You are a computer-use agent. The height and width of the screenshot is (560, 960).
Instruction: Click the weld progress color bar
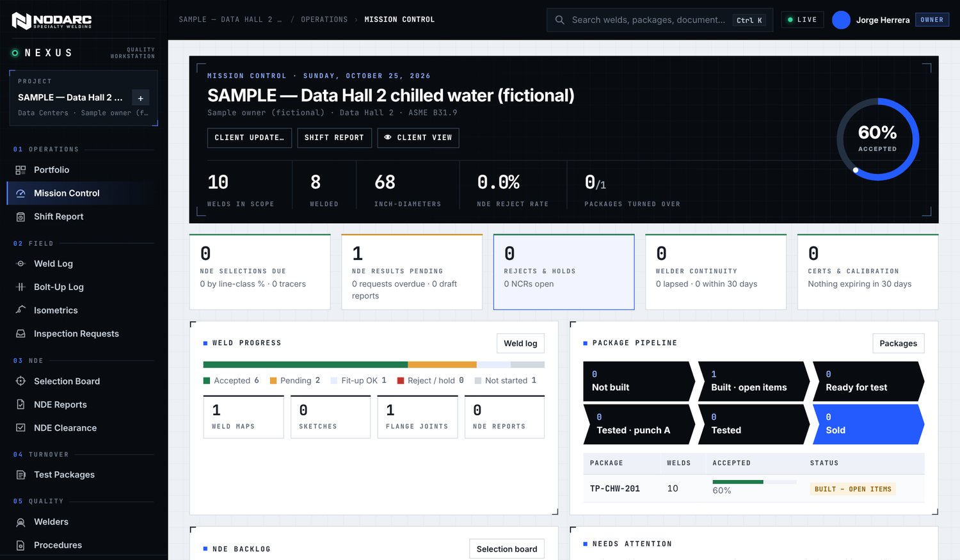point(374,365)
